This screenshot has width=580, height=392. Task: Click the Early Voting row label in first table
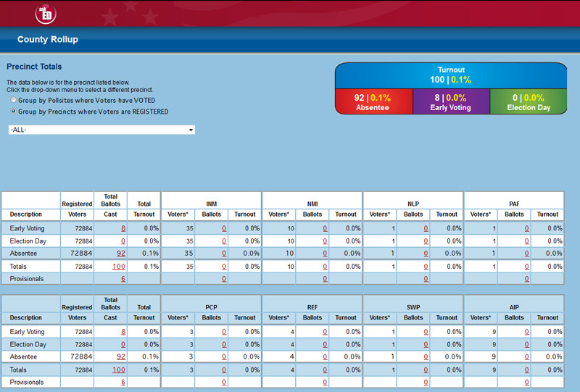[x=27, y=228]
